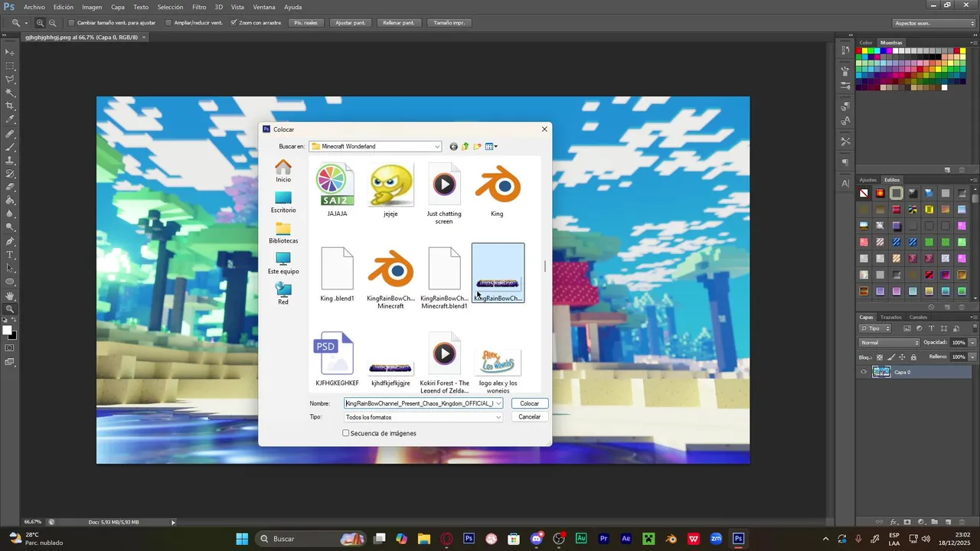
Task: Click the Colocar button
Action: 530,403
